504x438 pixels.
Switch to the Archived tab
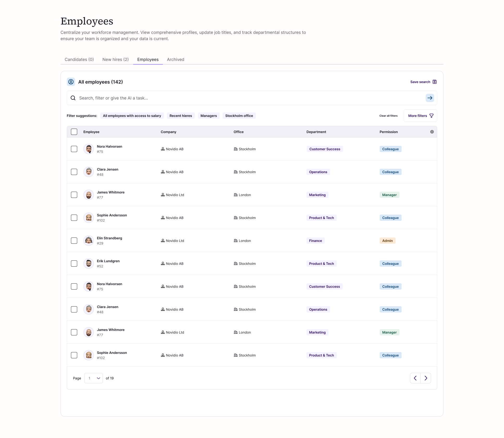point(175,59)
